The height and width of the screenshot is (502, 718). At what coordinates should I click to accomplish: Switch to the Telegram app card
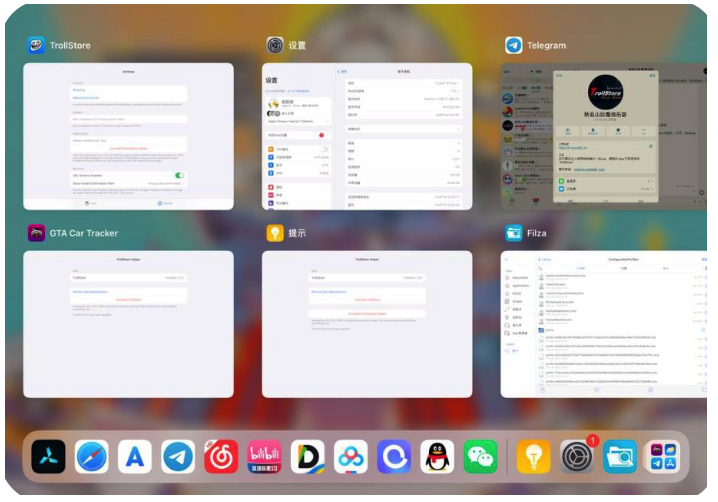pos(605,136)
